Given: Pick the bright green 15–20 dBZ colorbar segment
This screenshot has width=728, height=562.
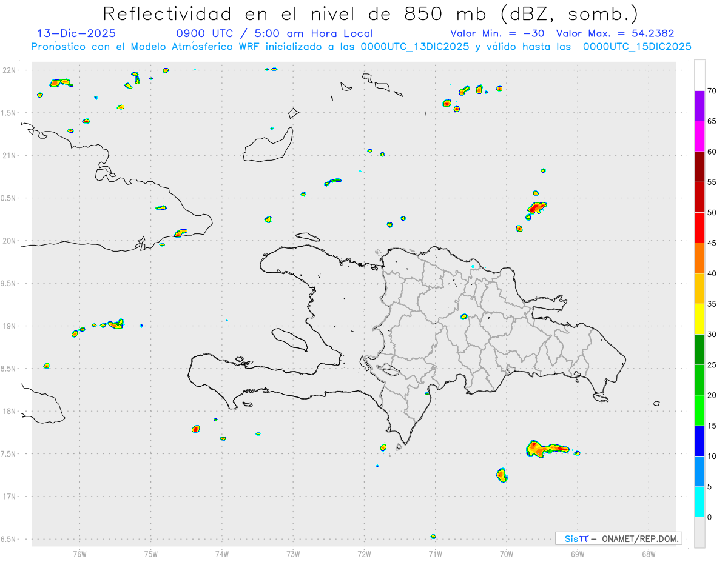Looking at the screenshot, I should click(x=699, y=410).
